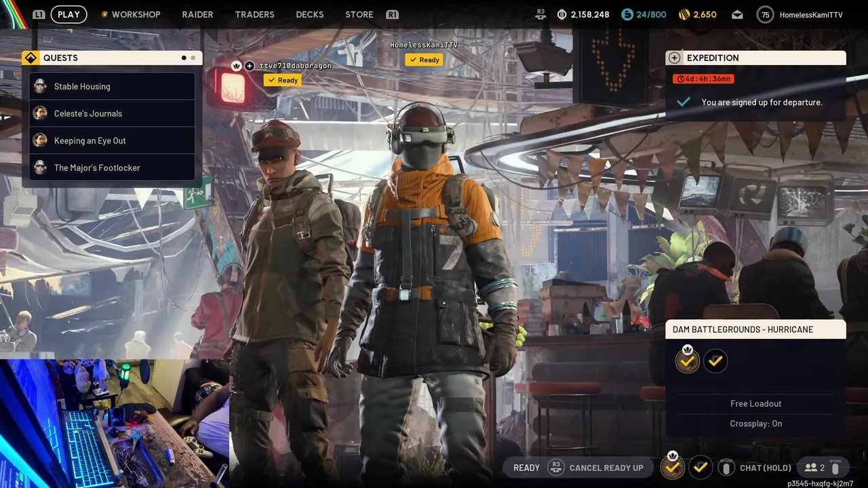Viewport: 868px width, 488px height.
Task: Select the first Quests page dot
Action: (184, 58)
